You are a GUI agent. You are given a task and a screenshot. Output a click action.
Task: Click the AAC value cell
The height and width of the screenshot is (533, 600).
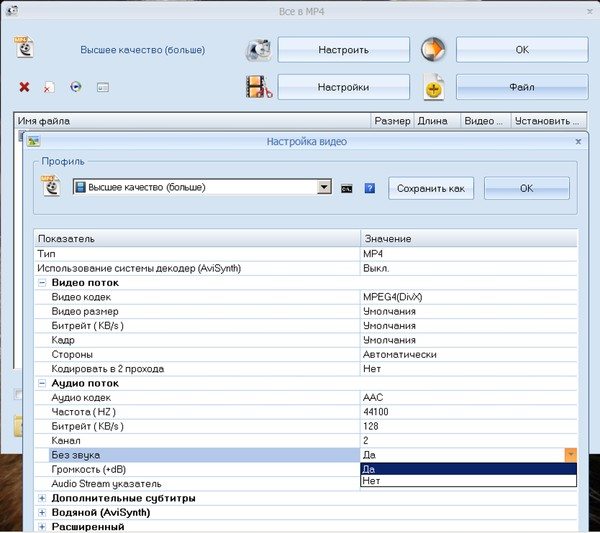point(469,398)
